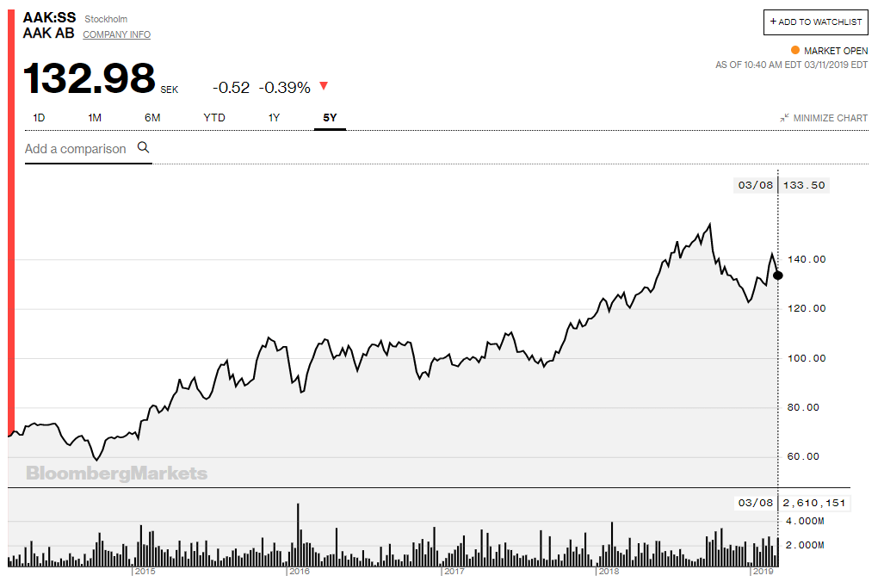Click the BloombergMarkets watermark logo
The height and width of the screenshot is (588, 884).
coord(116,473)
